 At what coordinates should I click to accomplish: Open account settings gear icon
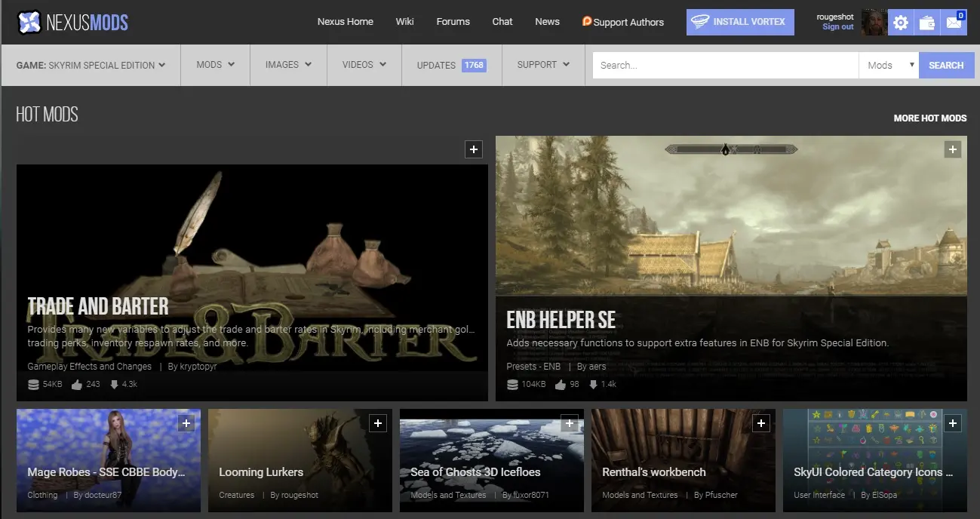pos(900,23)
